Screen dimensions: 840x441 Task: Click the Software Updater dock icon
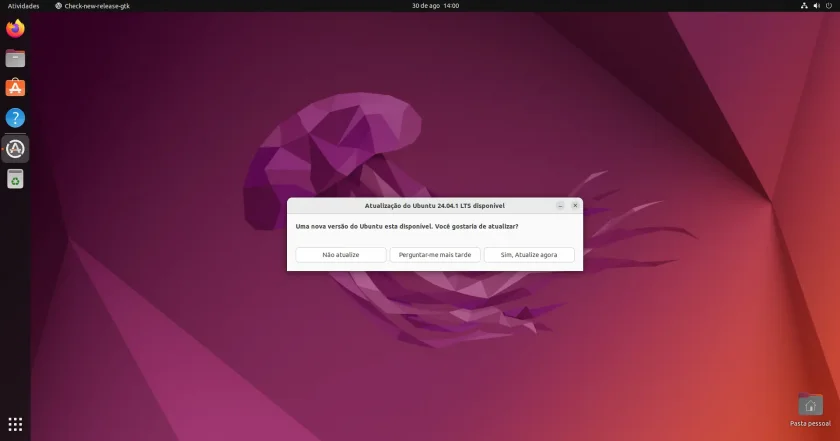pos(15,149)
